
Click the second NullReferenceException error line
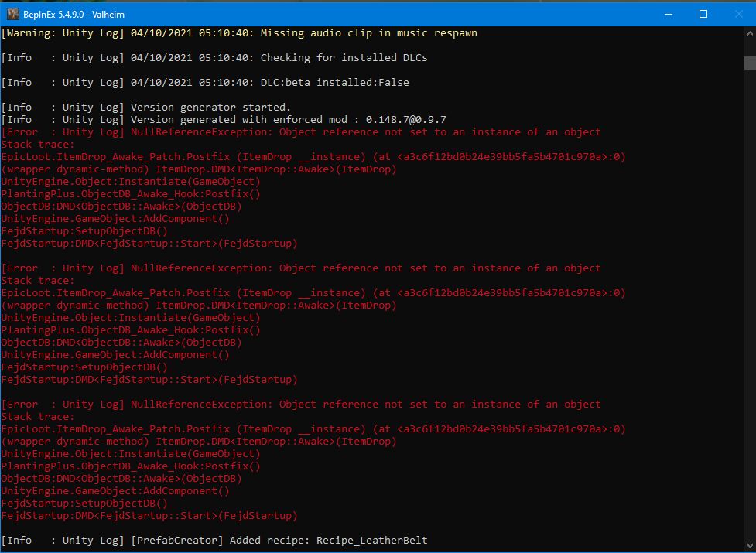pyautogui.click(x=301, y=268)
